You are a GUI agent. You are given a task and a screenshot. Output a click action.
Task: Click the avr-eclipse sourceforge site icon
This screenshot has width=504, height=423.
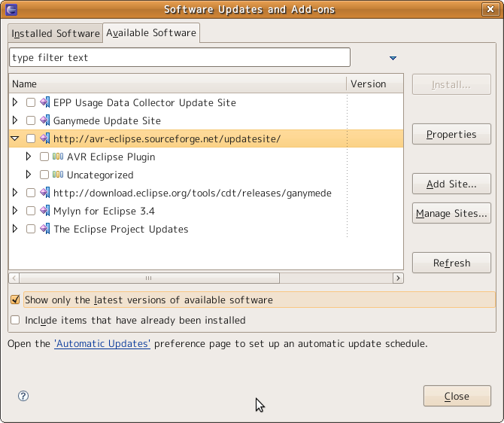(45, 138)
